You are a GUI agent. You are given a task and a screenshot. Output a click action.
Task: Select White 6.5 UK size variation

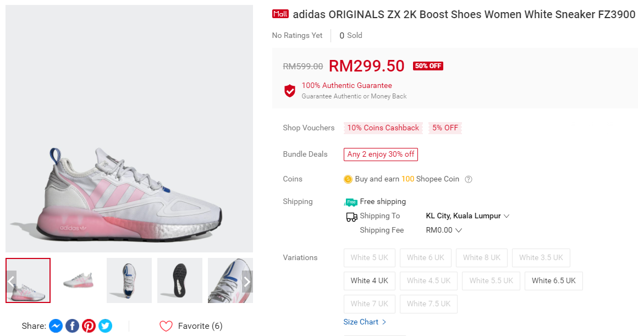553,281
